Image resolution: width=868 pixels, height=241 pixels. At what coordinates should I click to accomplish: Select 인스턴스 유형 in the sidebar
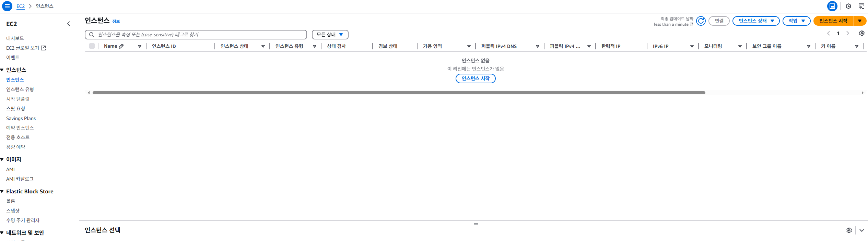tap(20, 89)
